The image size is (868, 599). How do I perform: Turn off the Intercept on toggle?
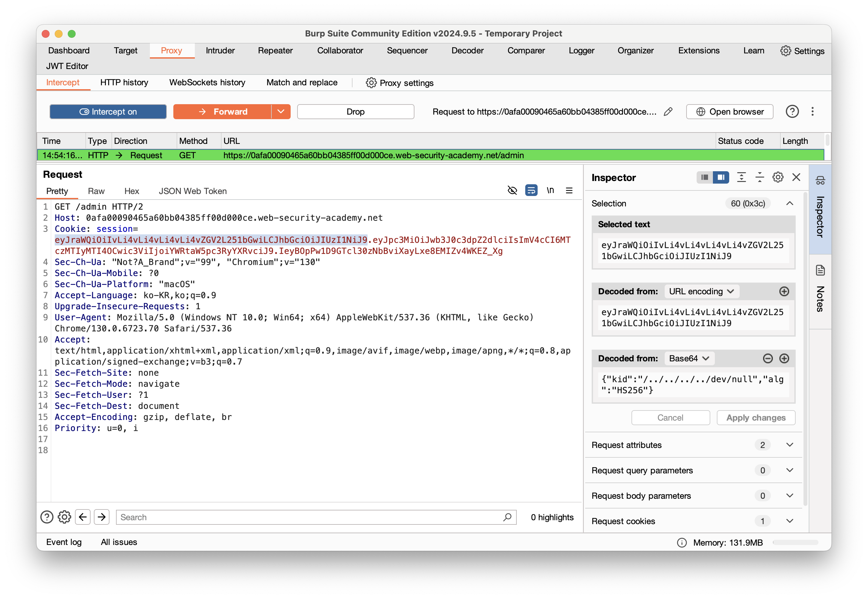click(x=108, y=112)
